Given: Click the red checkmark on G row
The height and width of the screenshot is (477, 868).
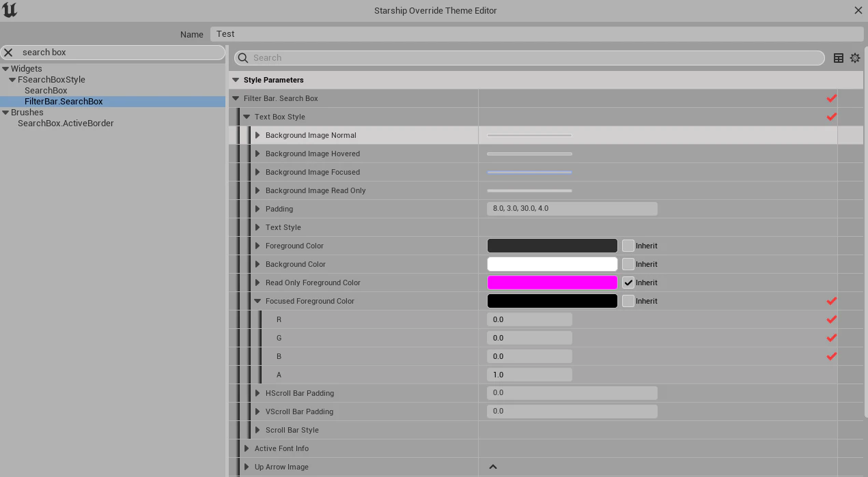Looking at the screenshot, I should point(832,338).
